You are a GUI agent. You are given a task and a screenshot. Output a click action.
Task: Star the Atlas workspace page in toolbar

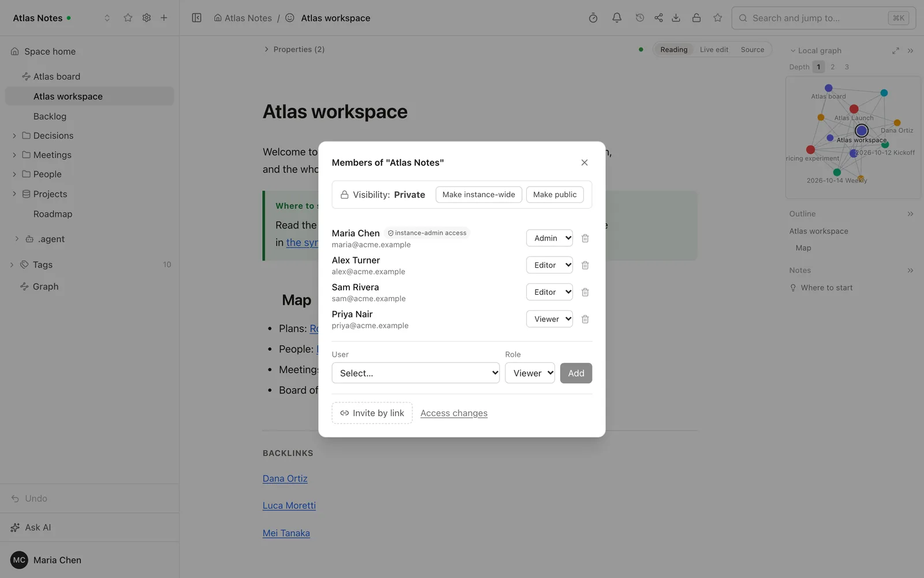[x=718, y=18]
